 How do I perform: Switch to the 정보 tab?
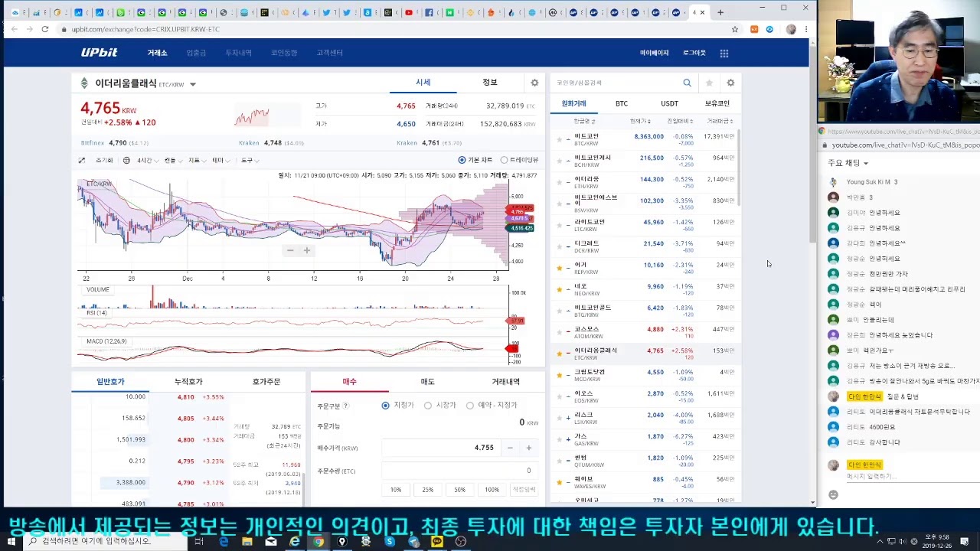[x=490, y=83]
